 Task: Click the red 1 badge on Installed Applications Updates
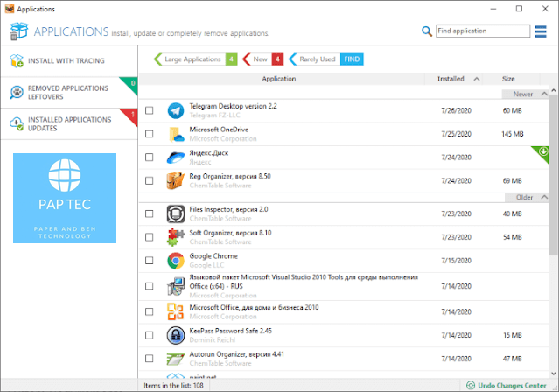tap(131, 115)
